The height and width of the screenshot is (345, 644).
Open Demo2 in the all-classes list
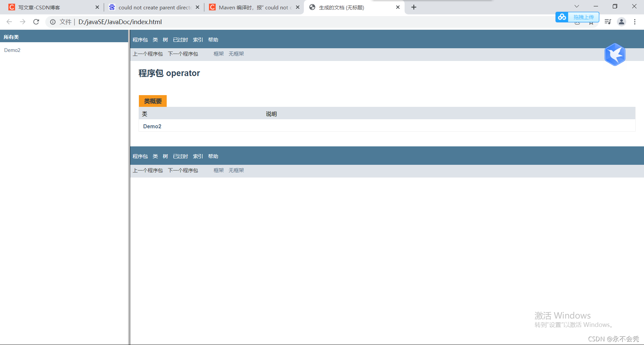click(x=12, y=50)
